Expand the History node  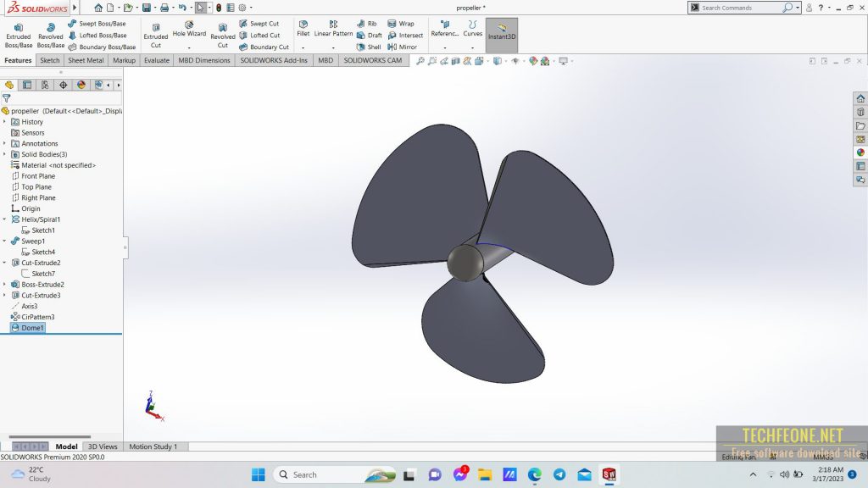4,122
